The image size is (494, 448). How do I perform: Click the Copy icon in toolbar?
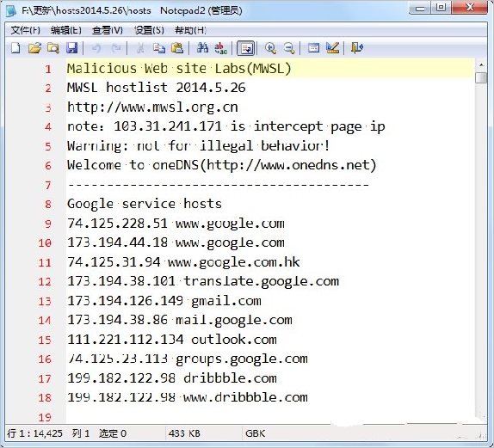click(159, 48)
